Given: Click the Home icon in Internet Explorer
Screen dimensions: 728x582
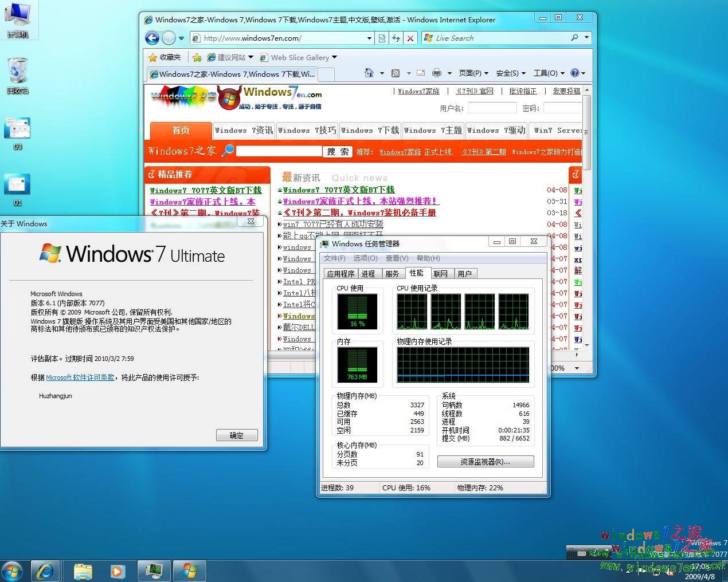Looking at the screenshot, I should point(370,73).
